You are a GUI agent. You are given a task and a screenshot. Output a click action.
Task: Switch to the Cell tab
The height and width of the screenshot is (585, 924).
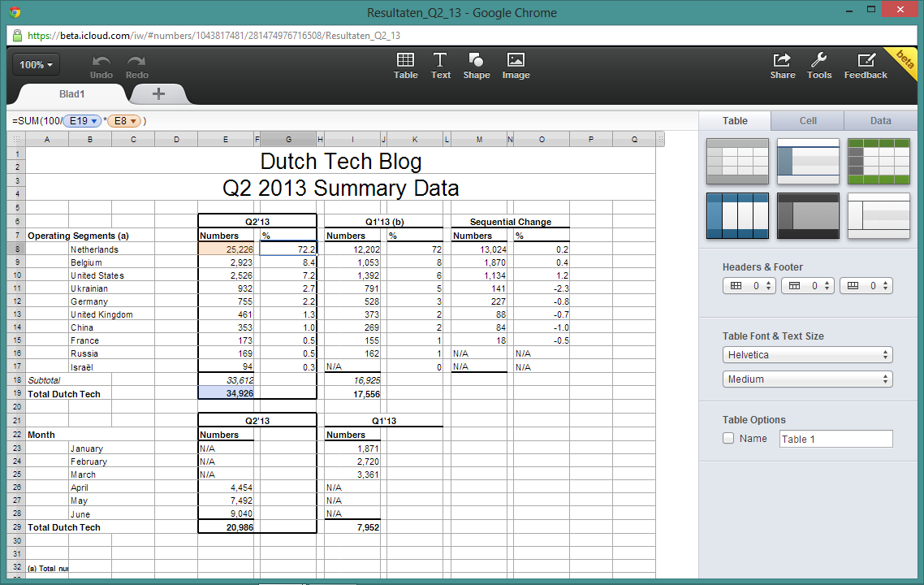pos(807,121)
